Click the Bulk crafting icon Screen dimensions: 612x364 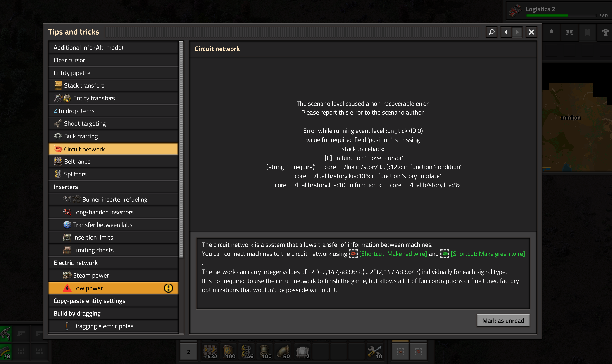point(58,136)
